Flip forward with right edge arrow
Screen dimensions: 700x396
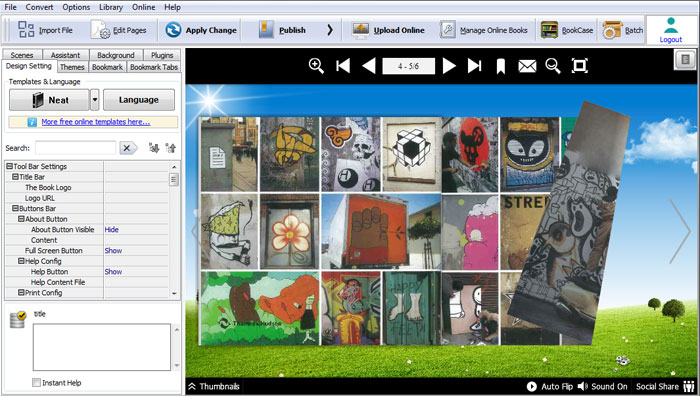pos(679,231)
